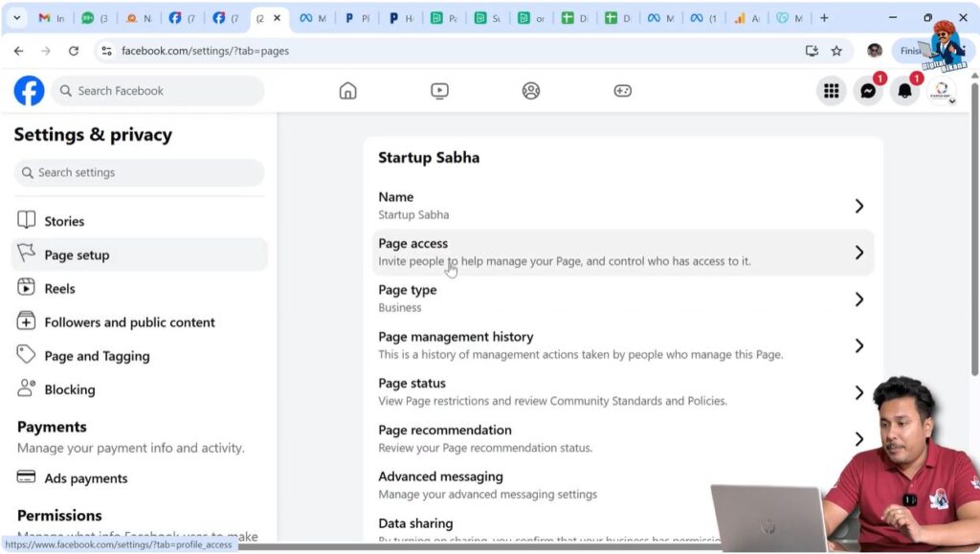The height and width of the screenshot is (554, 980).
Task: Click the Facebook logo
Action: 29,91
